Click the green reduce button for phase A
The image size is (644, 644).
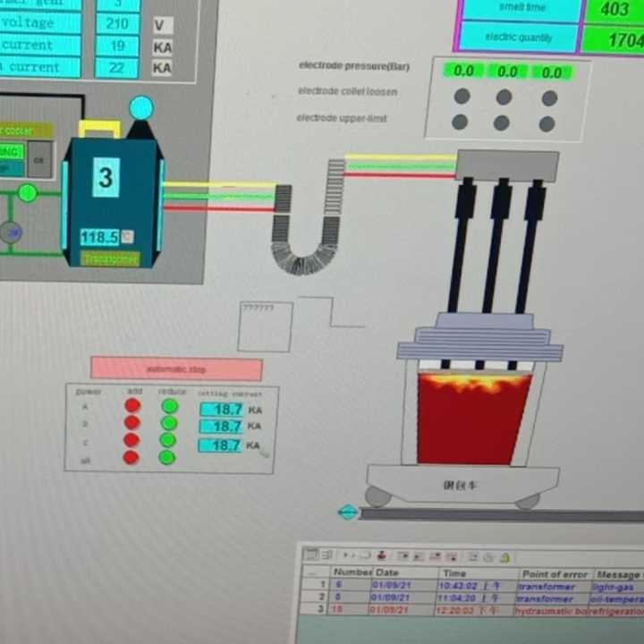[170, 406]
